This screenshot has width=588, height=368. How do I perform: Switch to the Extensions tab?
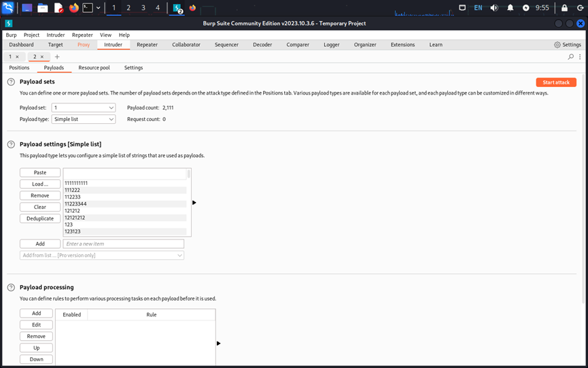point(402,45)
